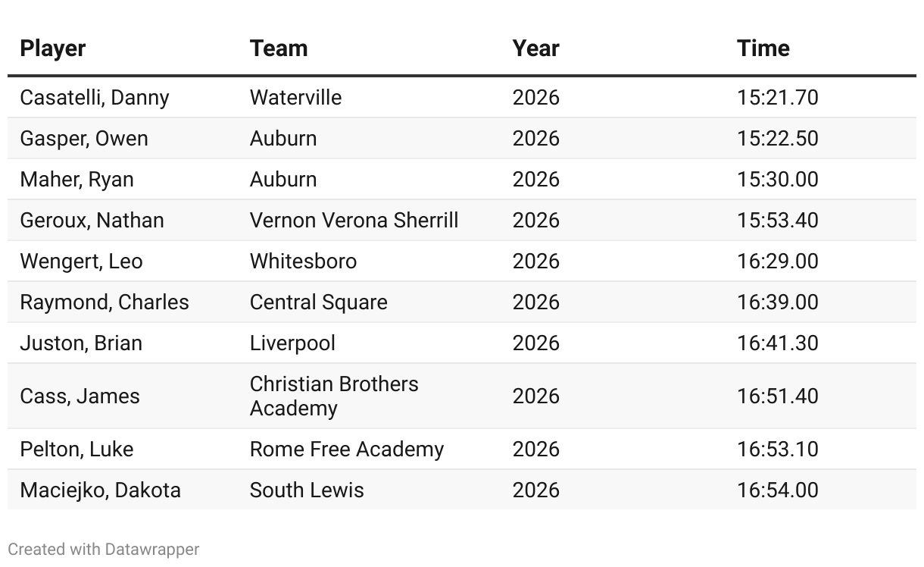924x567 pixels.
Task: Select the Whitesboro team cell
Action: coord(303,262)
